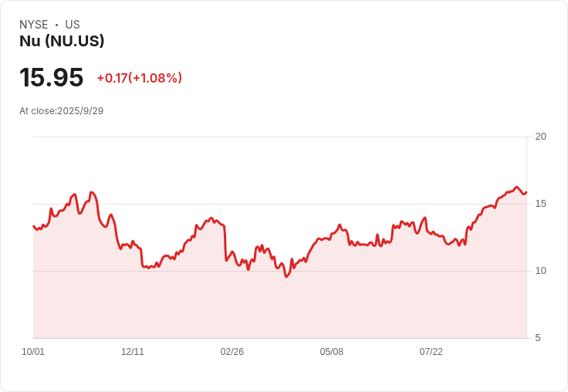This screenshot has height=392, width=568.
Task: Select the 10/01 date on the time axis
Action: 33,352
